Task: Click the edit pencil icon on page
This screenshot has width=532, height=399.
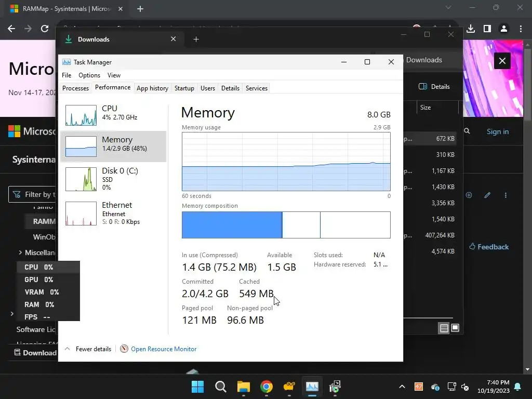Action: (x=487, y=195)
